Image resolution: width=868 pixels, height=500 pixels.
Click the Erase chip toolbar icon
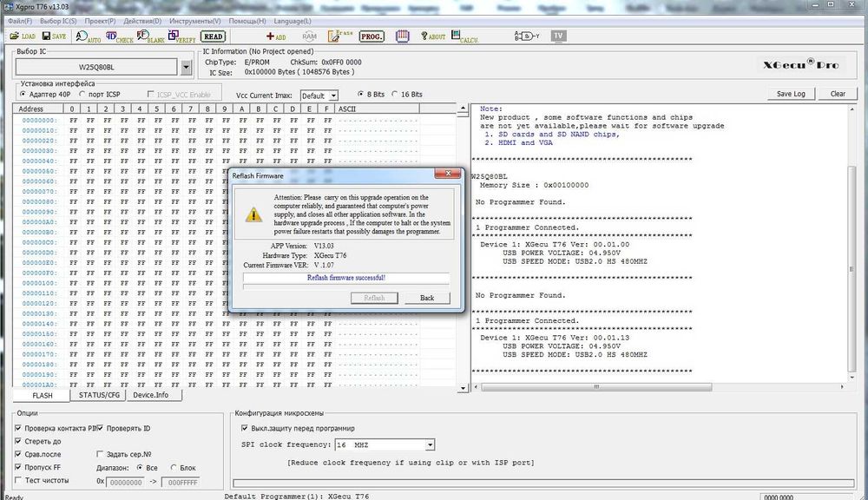coord(340,36)
